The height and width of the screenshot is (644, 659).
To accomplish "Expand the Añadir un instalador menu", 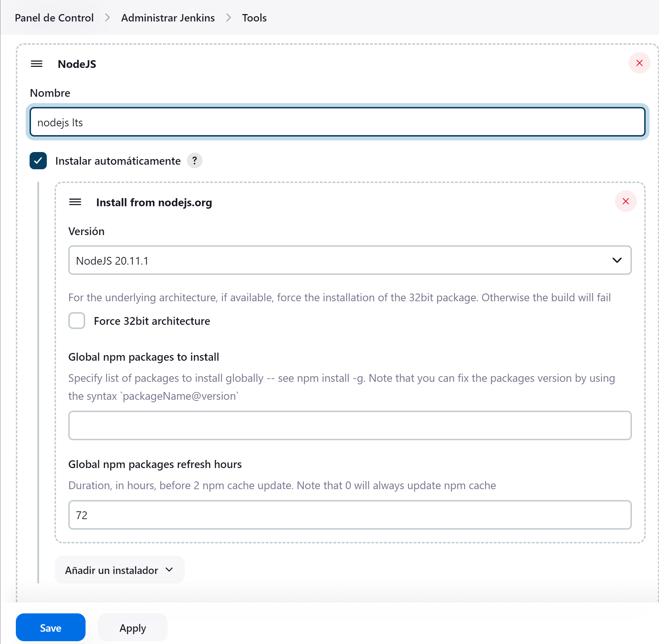I will 119,570.
